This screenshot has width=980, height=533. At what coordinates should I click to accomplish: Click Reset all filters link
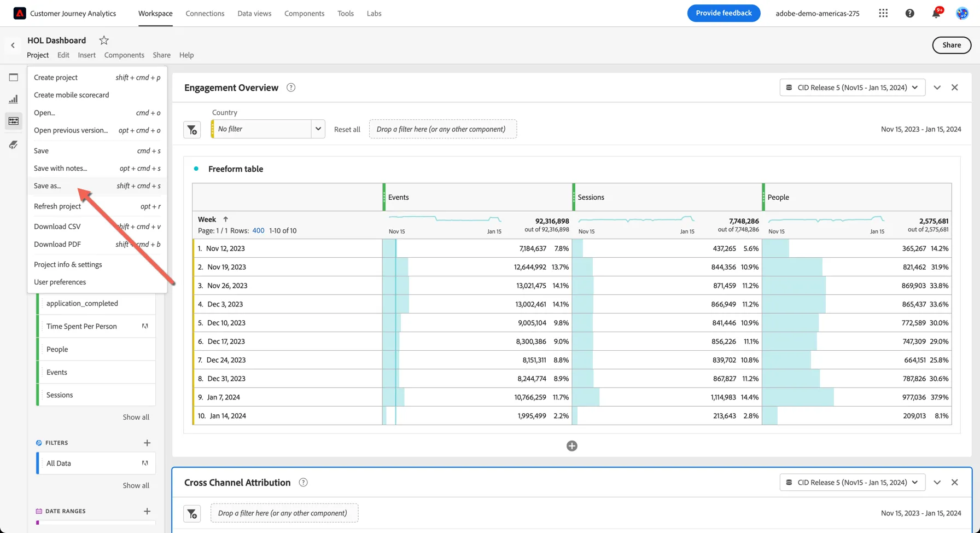[x=347, y=130]
